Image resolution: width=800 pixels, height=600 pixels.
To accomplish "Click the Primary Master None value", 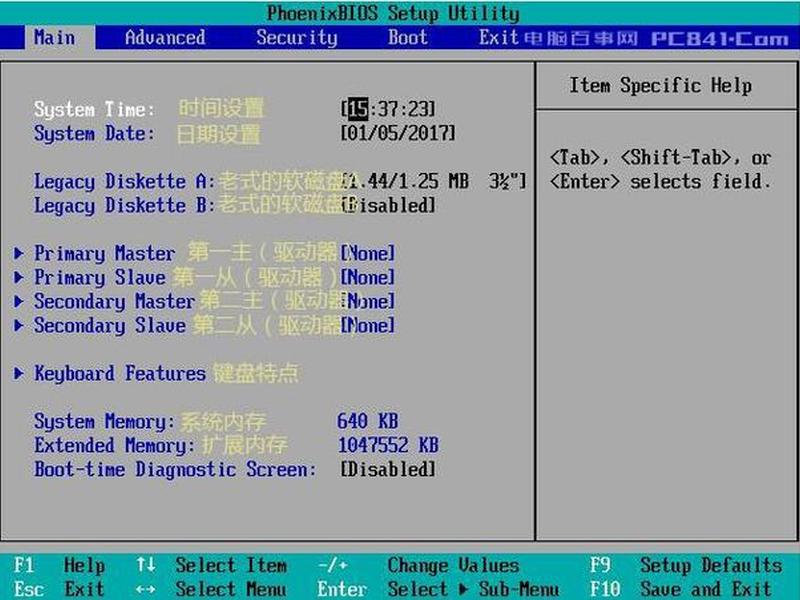I will pyautogui.click(x=368, y=253).
